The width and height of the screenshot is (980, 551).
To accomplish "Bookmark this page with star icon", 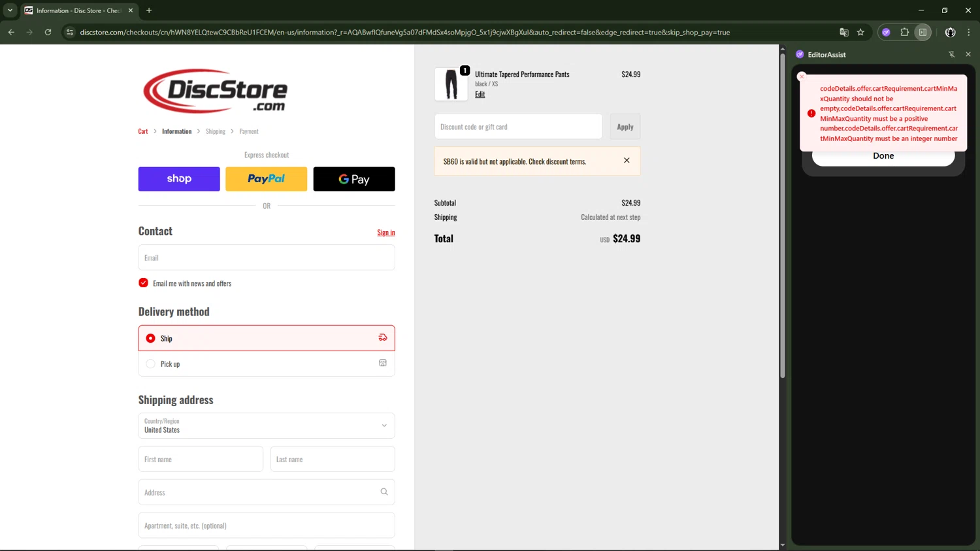I will 860,32.
